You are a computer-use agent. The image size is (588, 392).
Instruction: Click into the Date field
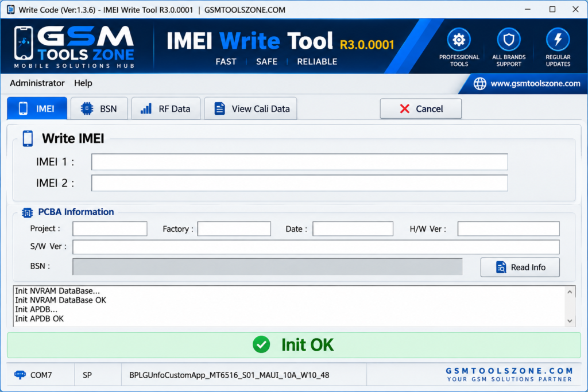(x=353, y=228)
